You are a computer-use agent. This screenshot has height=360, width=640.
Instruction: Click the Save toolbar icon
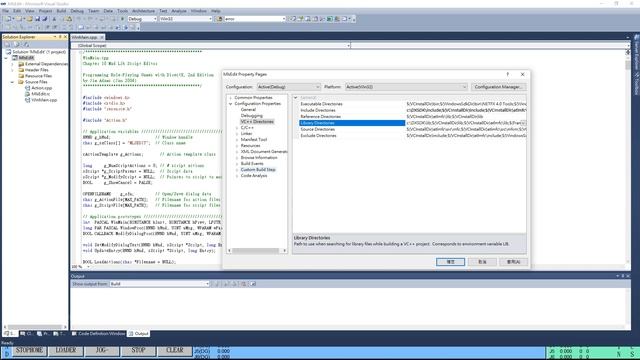point(37,19)
